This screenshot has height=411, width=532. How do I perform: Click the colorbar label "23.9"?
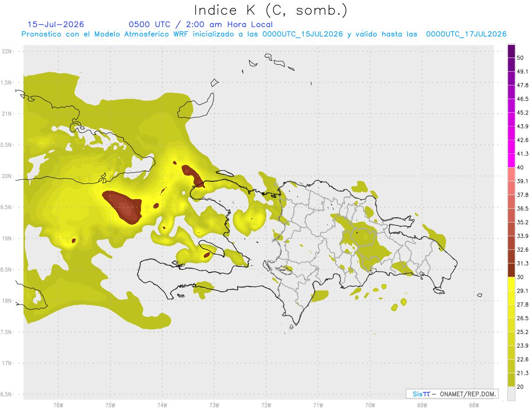pos(522,345)
